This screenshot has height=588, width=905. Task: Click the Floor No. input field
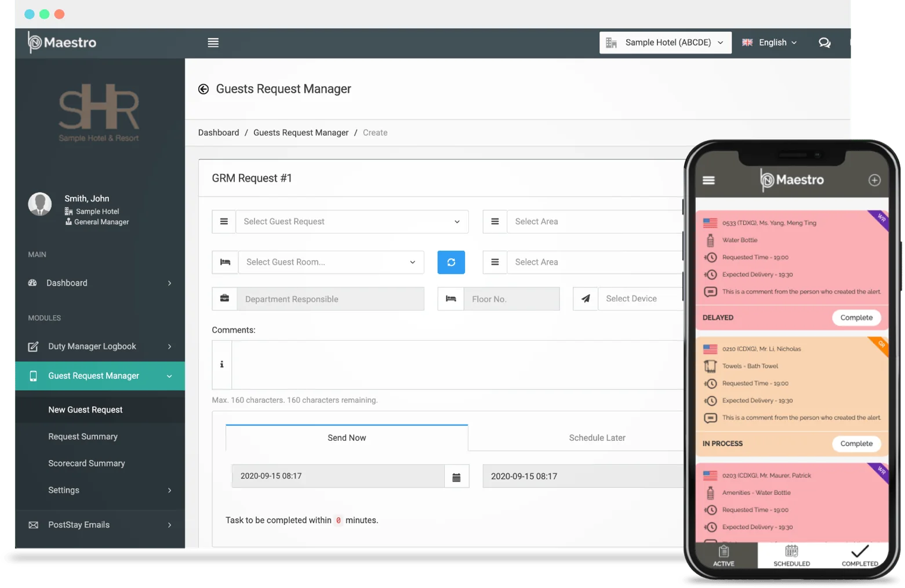tap(511, 298)
